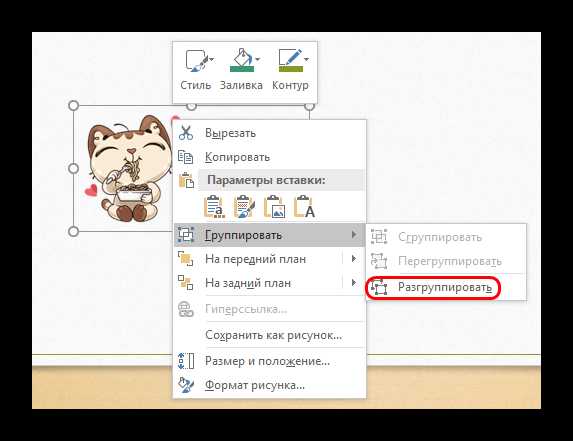Screen dimensions: 573x441
Task: Choose На задний план
Action: (270, 283)
